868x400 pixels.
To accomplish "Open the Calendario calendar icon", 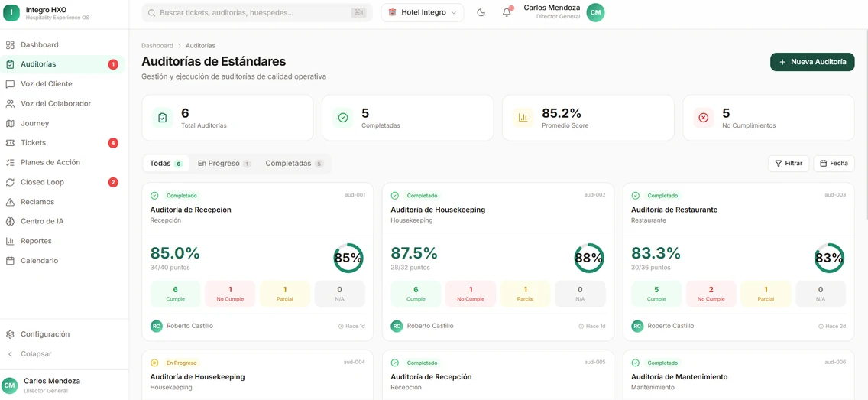I will 10,260.
